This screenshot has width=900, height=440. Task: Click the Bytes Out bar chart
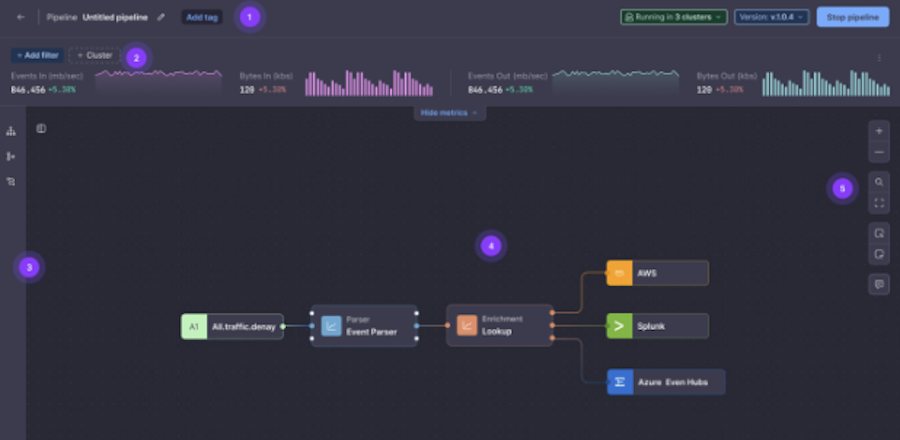[826, 83]
